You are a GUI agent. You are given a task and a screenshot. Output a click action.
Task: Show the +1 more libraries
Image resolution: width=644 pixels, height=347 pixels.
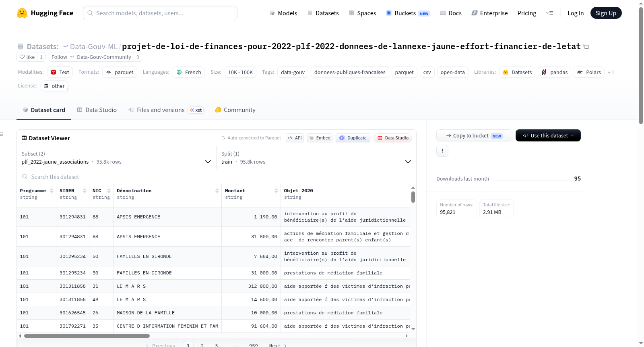coord(611,73)
